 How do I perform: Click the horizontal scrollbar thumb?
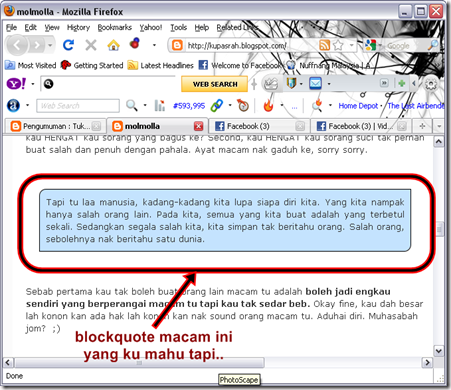tap(139, 362)
